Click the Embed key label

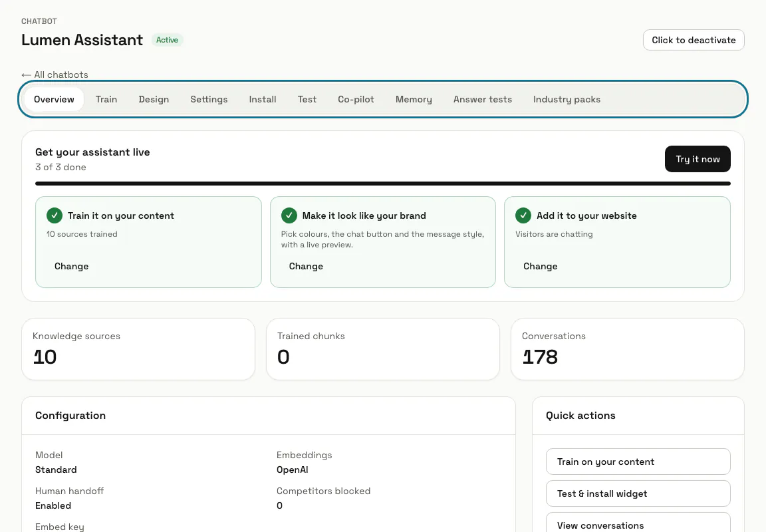coord(60,527)
